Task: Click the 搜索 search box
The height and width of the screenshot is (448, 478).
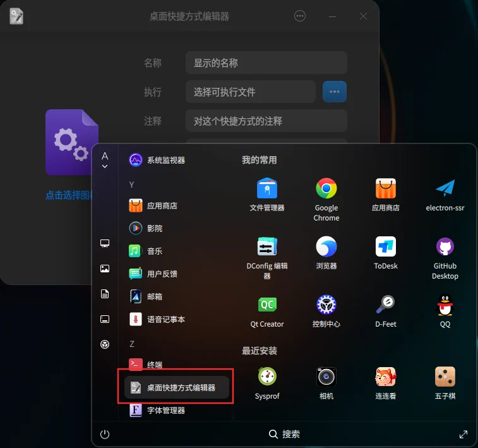Action: tap(284, 434)
